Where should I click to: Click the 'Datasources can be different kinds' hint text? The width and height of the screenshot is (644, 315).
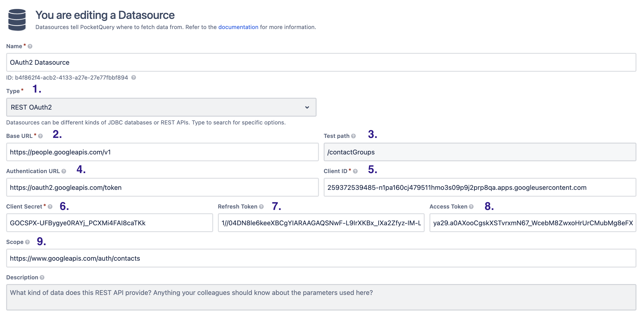(x=146, y=123)
